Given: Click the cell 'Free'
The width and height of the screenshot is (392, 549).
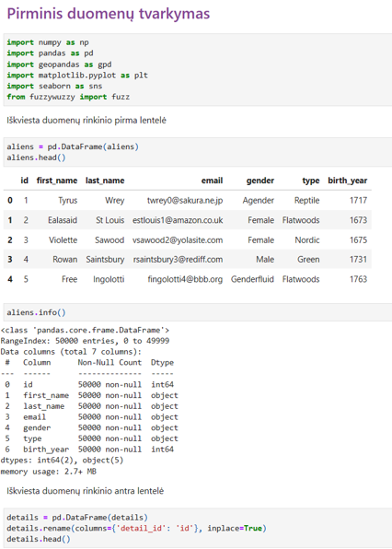Looking at the screenshot, I should tap(69, 279).
